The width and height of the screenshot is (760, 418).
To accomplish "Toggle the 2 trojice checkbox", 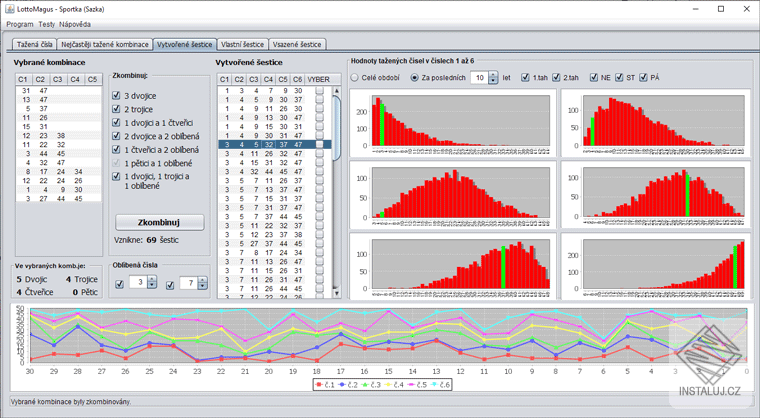I will click(x=116, y=109).
